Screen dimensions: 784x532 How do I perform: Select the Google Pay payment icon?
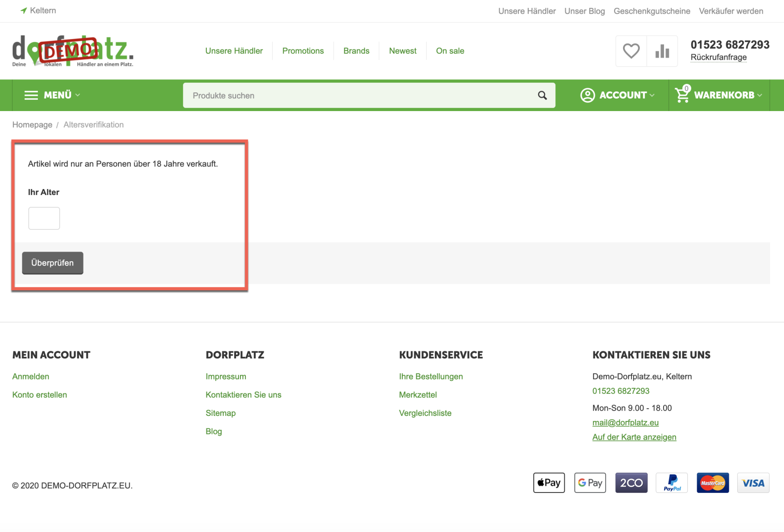590,483
